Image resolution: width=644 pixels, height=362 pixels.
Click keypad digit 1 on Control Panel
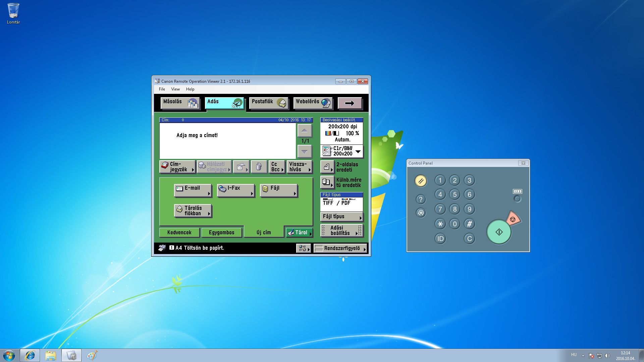pos(440,180)
